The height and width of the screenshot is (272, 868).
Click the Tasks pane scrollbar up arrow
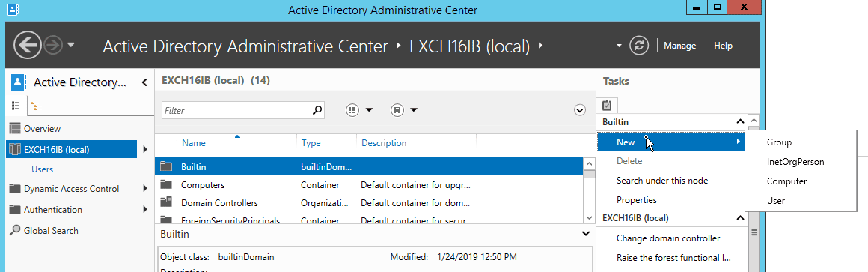click(x=754, y=120)
